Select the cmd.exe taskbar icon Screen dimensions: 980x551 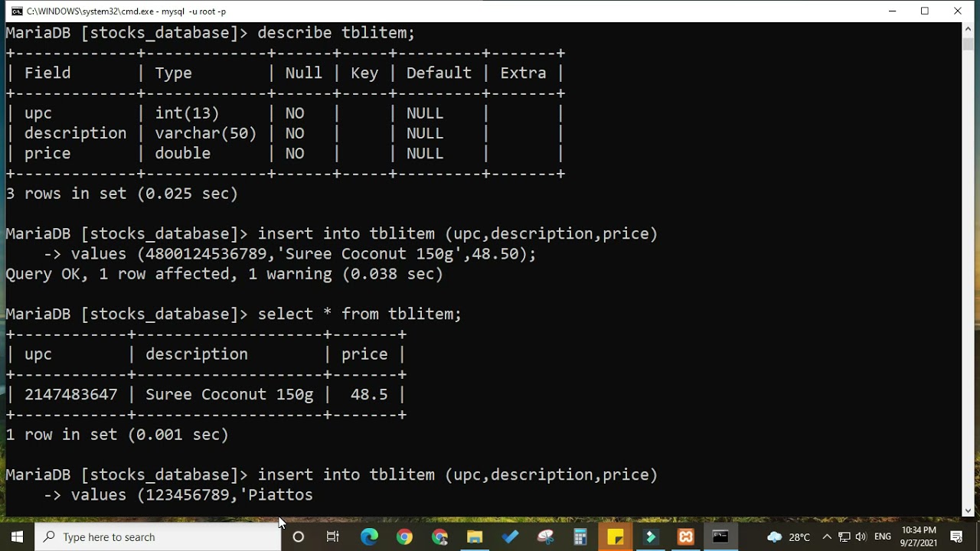tap(720, 536)
